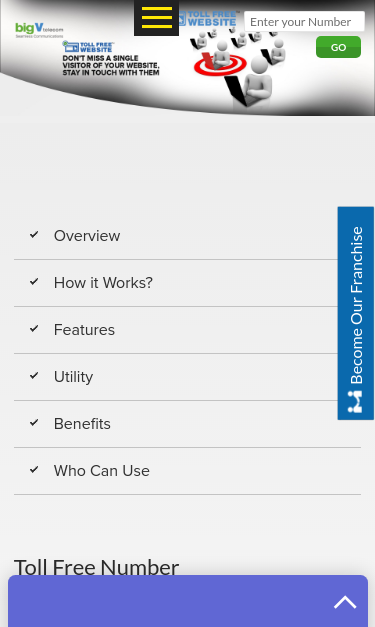Click checkmark icon beside Features
Viewport: 375px width, 627px height.
[x=34, y=329]
